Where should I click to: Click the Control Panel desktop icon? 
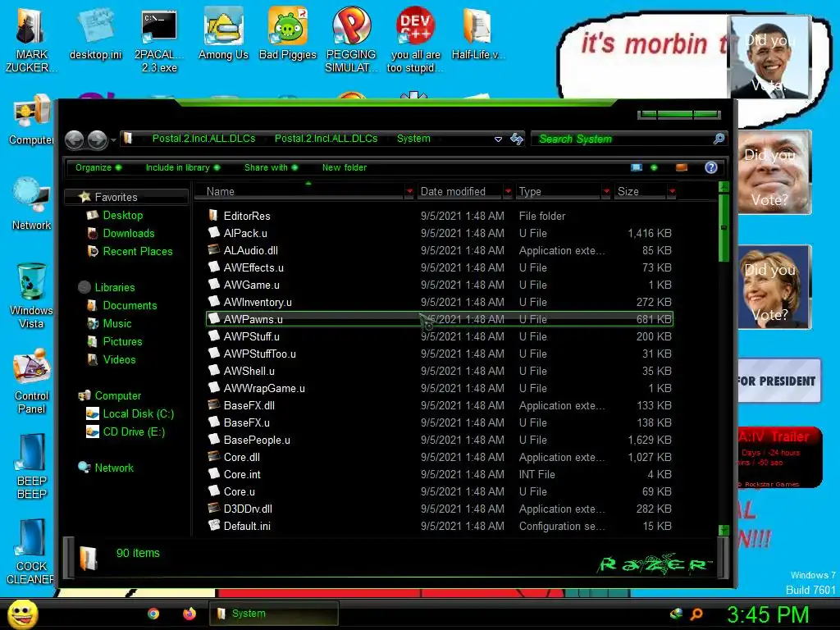click(32, 381)
